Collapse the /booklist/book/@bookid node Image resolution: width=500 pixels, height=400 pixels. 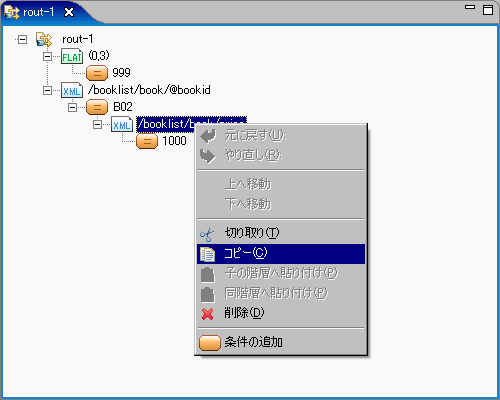tap(47, 90)
